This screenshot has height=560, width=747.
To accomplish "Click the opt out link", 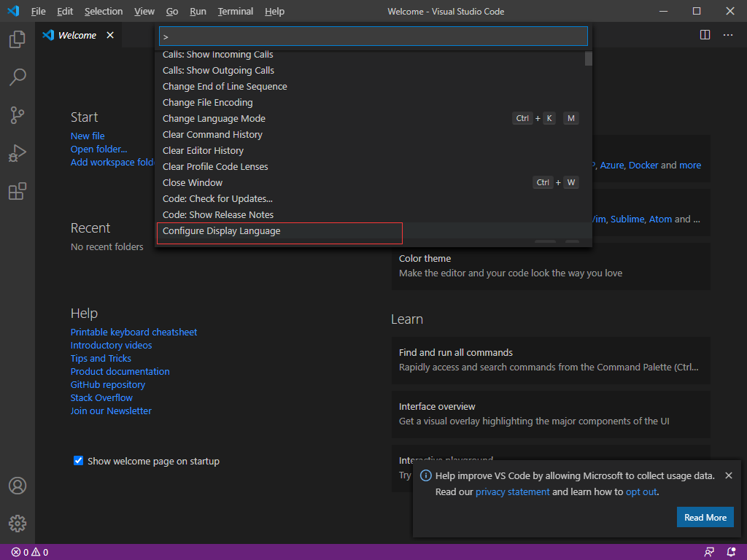I will click(640, 492).
